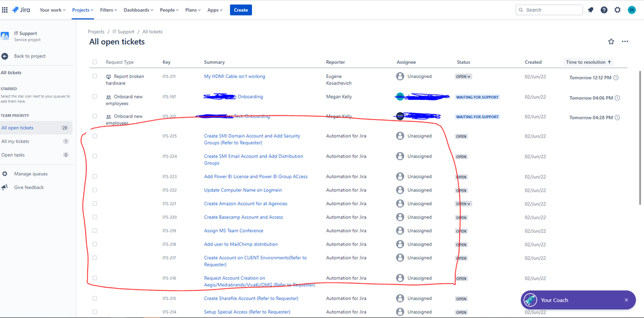The height and width of the screenshot is (318, 644).
Task: Expand the Filters dropdown
Action: click(108, 10)
